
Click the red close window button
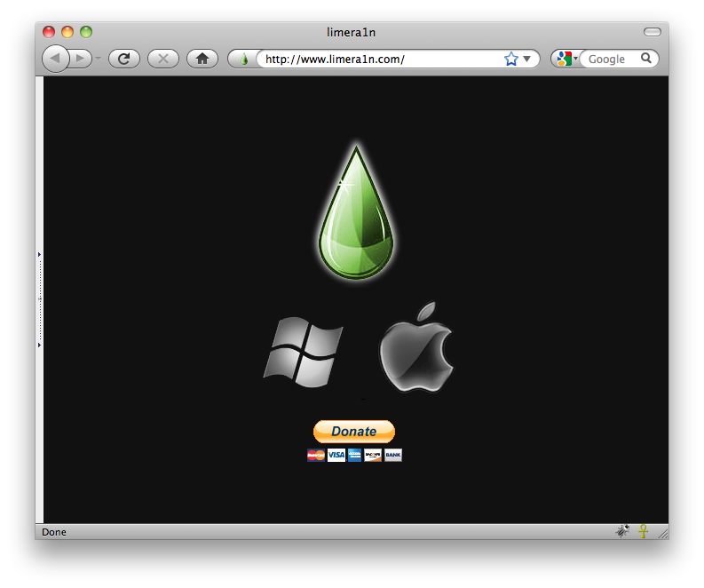click(x=49, y=32)
